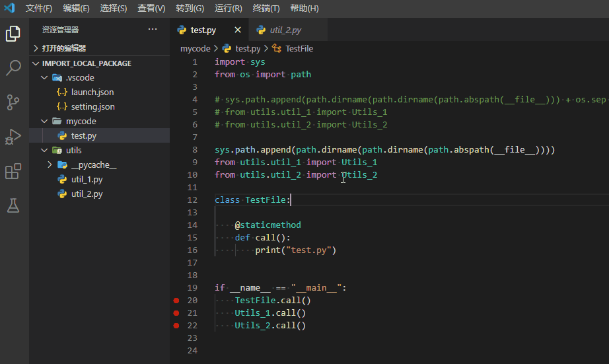This screenshot has width=609, height=364.
Task: Click the 'def call():' line
Action: tap(262, 237)
